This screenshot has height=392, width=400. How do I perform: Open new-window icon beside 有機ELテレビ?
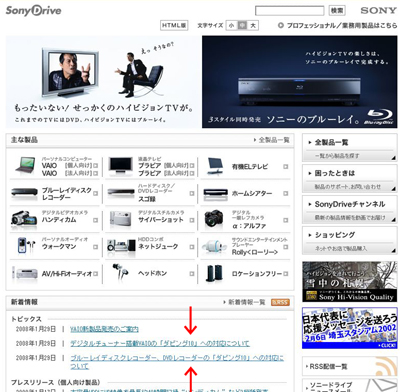(286, 166)
